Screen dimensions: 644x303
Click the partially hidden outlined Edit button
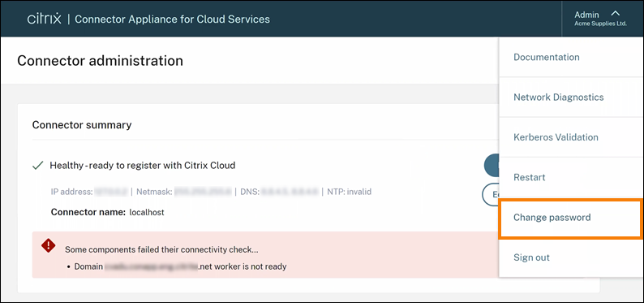coord(491,194)
